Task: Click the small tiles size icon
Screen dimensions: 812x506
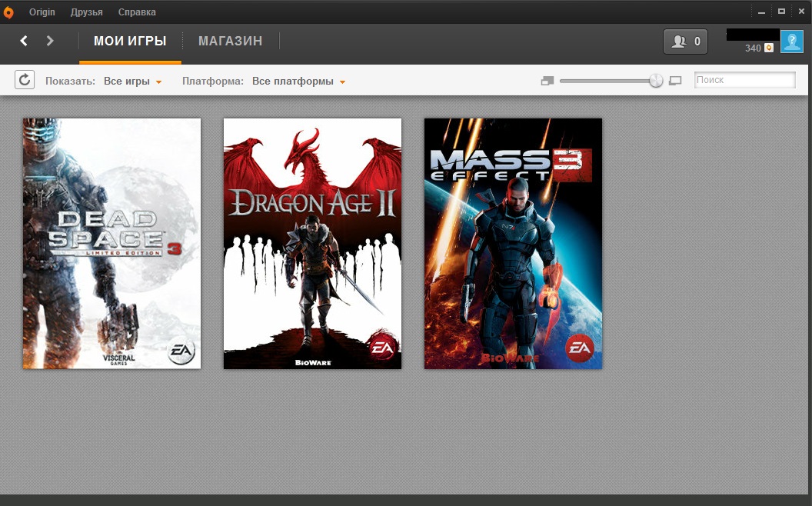Action: (x=547, y=81)
